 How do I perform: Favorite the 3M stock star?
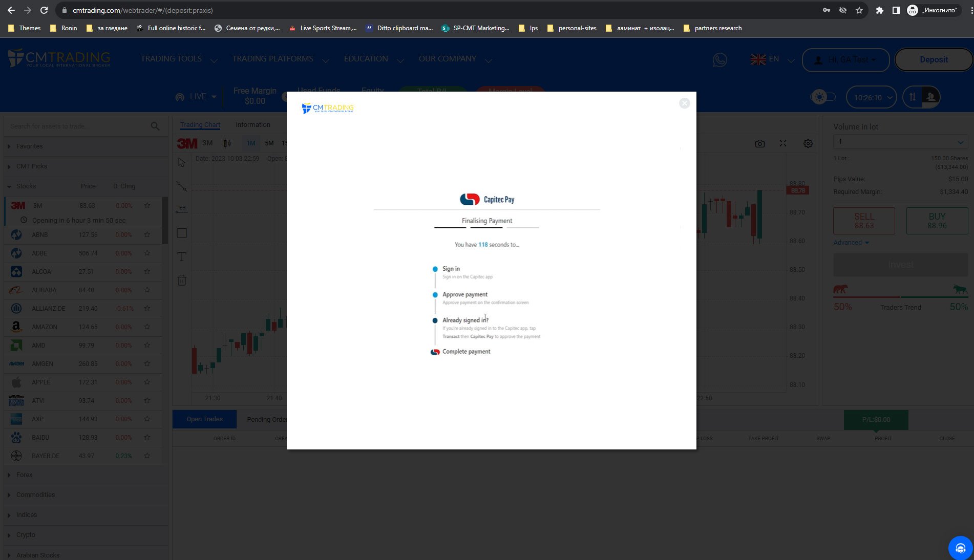147,205
